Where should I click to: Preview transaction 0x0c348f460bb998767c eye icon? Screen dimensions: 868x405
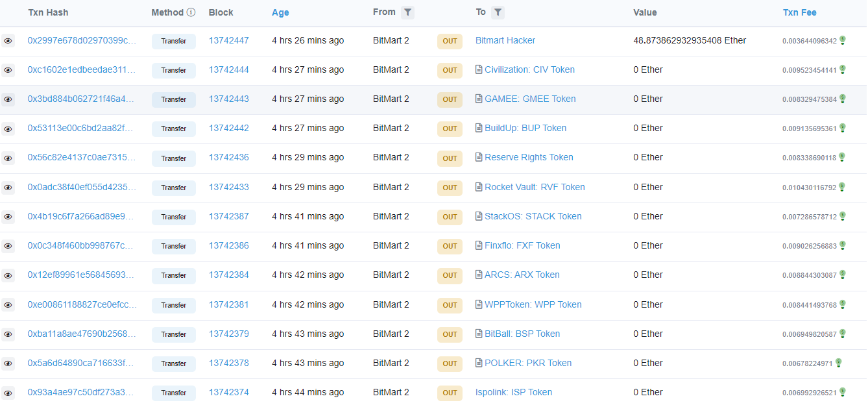click(8, 246)
